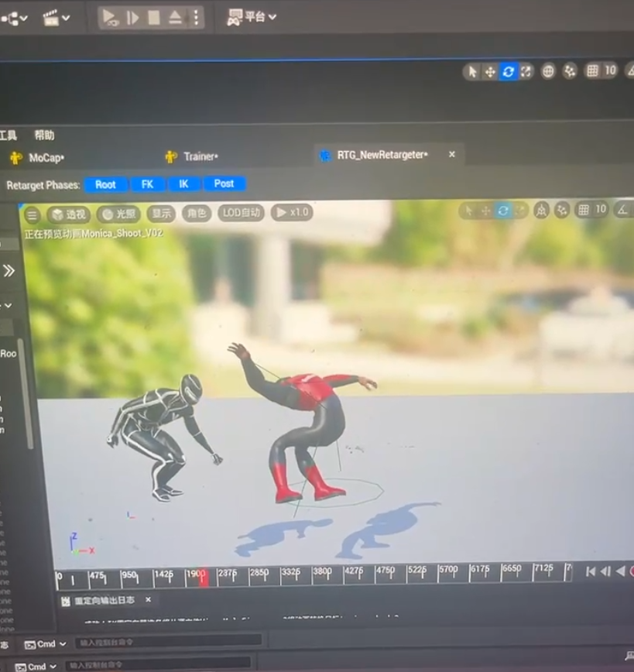
Task: Click the Monica_Shoot_V02 preview animation text
Action: 122,234
